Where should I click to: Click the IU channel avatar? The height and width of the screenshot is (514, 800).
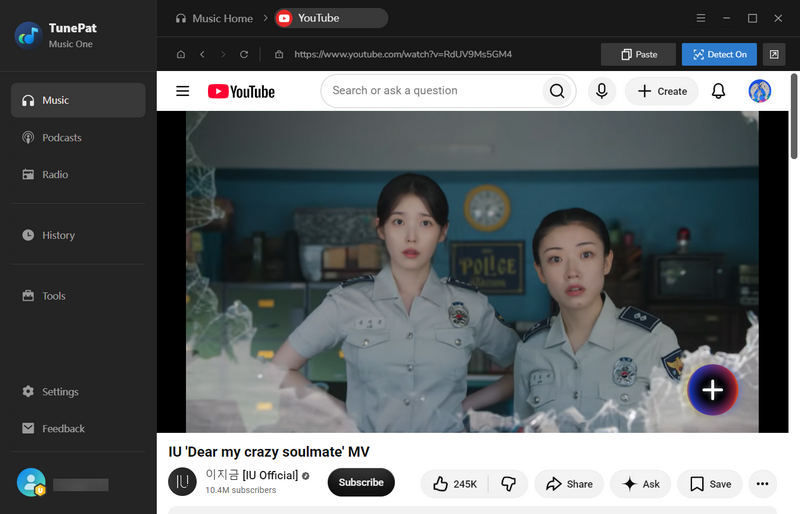(182, 481)
